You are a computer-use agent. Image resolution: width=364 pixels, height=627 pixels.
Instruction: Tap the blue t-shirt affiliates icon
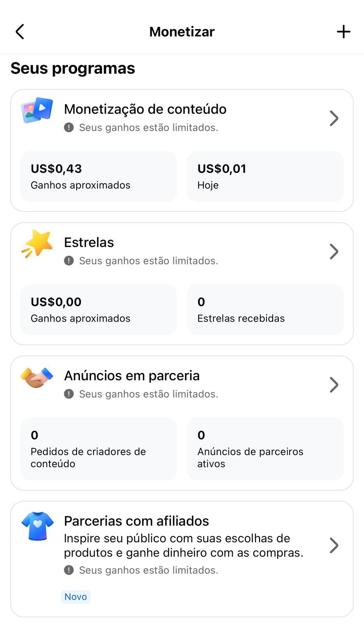(x=38, y=526)
